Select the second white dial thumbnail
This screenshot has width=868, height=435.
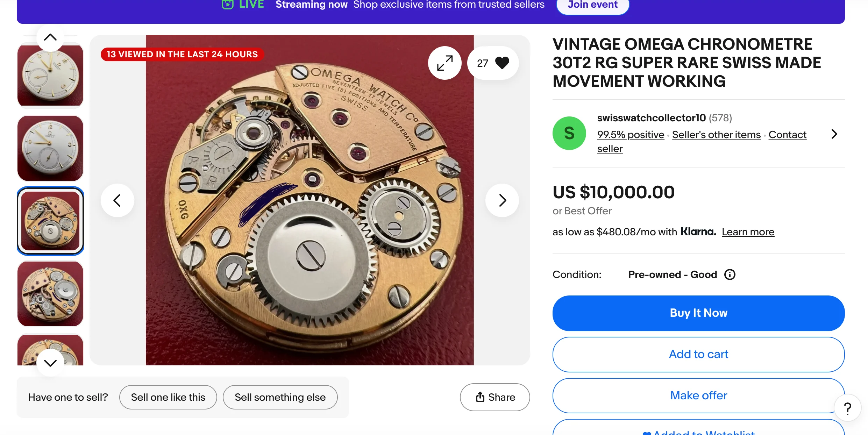click(50, 148)
